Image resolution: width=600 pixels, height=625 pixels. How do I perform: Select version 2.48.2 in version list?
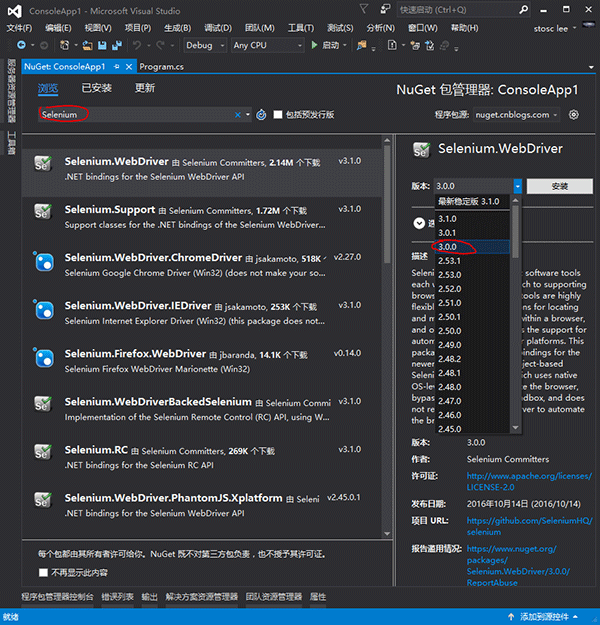472,359
